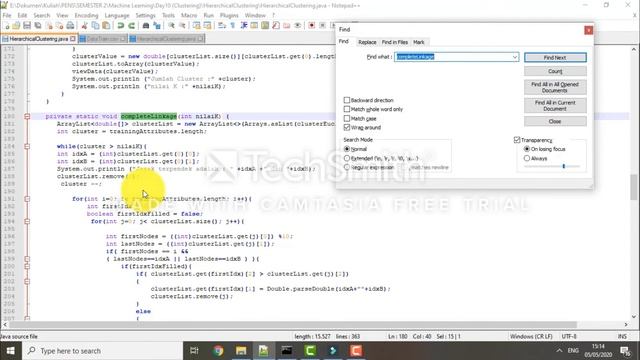Image resolution: width=640 pixels, height=360 pixels.
Task: Click the Close document toolbar icon
Action: (49, 26)
